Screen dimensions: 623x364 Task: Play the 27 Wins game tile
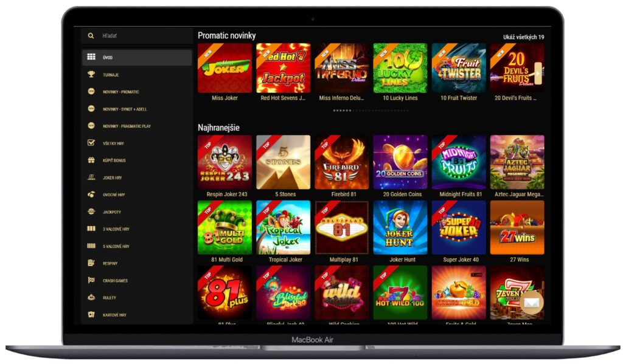click(517, 227)
